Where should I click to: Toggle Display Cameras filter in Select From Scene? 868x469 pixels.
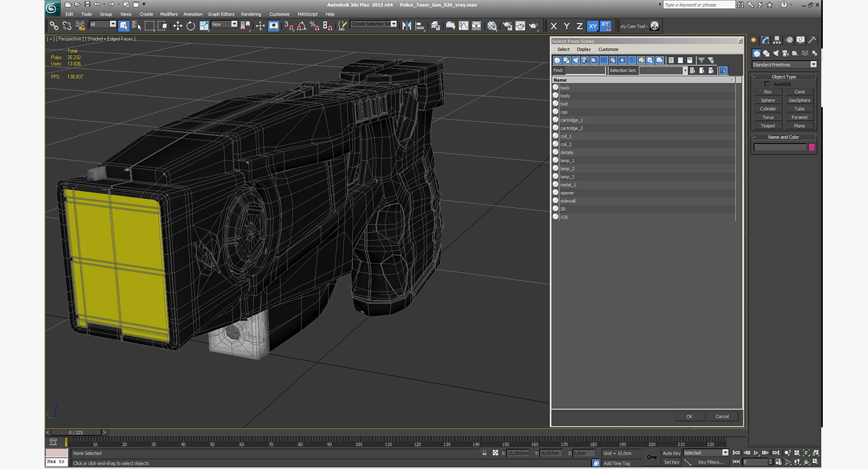[x=585, y=60]
